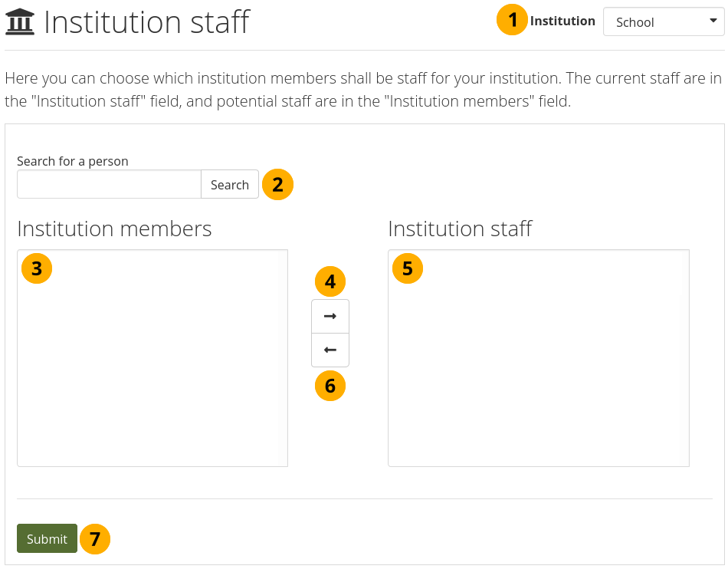The width and height of the screenshot is (728, 569).
Task: Click the numbered marker 1 beside Institution
Action: (513, 21)
